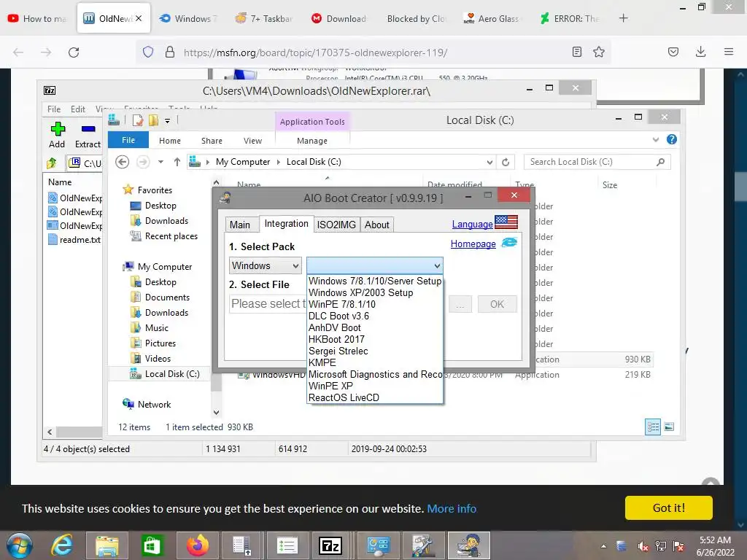
Task: Open Firefox downloads panel
Action: pos(700,52)
